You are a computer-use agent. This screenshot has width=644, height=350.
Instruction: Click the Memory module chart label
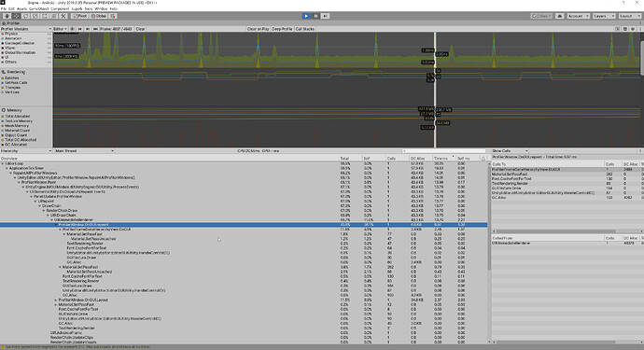coord(14,110)
